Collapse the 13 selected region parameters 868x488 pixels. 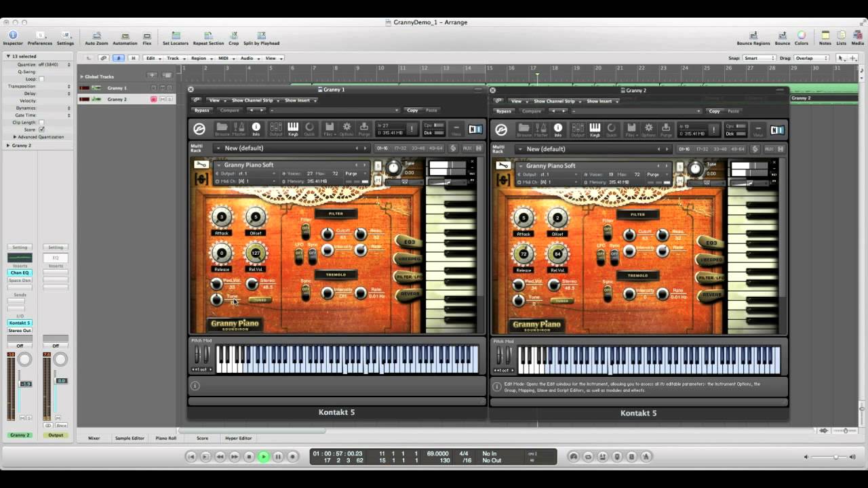(8, 56)
